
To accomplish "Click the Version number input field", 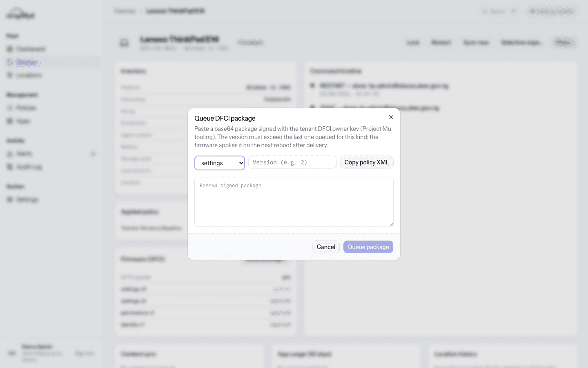I will click(x=292, y=162).
